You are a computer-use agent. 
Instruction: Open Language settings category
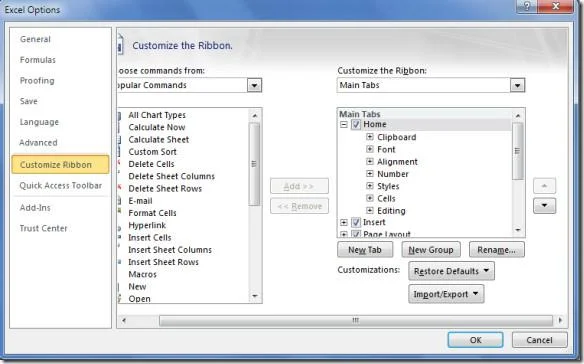(39, 122)
